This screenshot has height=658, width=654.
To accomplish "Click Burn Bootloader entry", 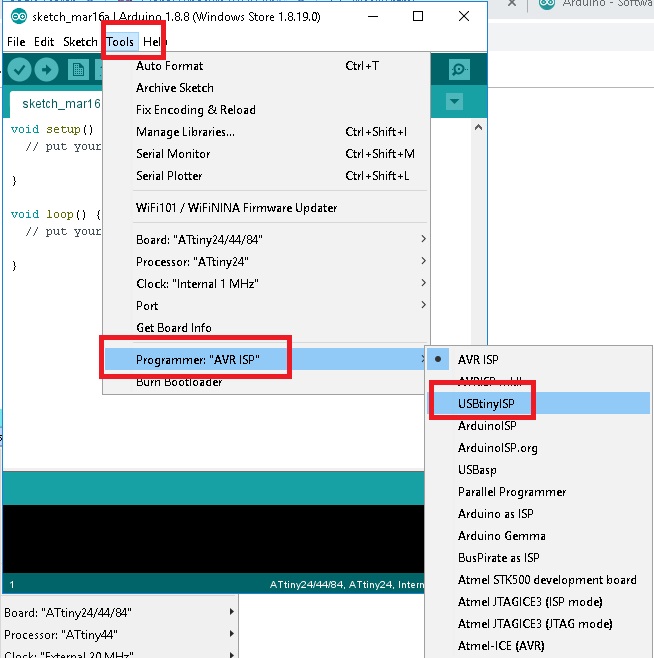I will pyautogui.click(x=266, y=382).
